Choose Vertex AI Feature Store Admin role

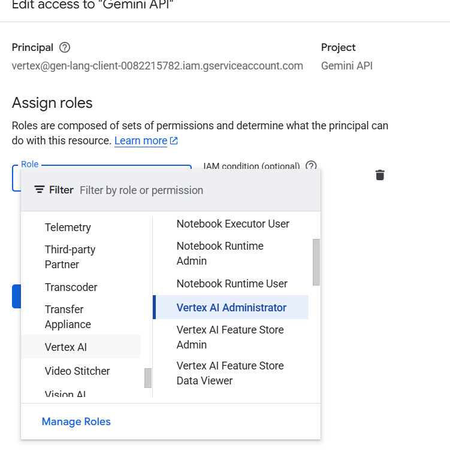tap(230, 337)
